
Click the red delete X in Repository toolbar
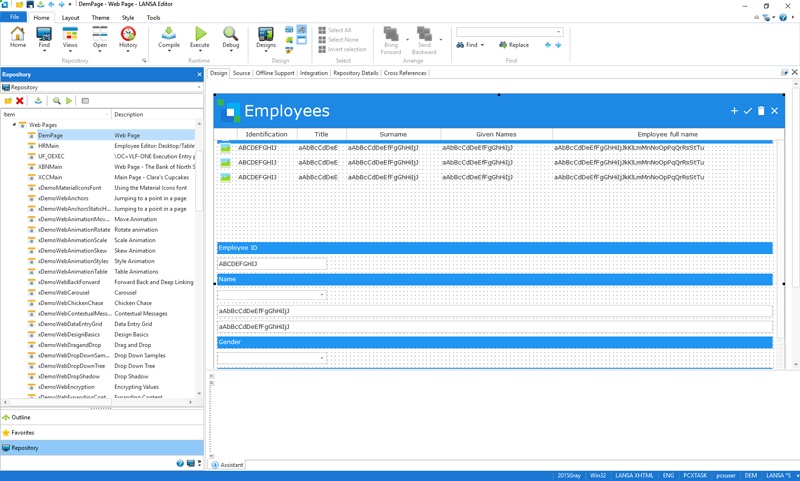click(20, 101)
